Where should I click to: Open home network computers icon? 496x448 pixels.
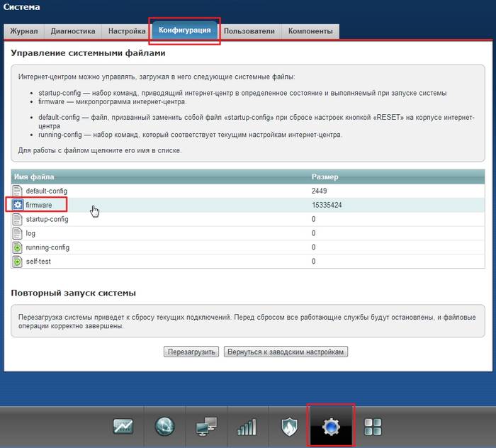tap(206, 426)
